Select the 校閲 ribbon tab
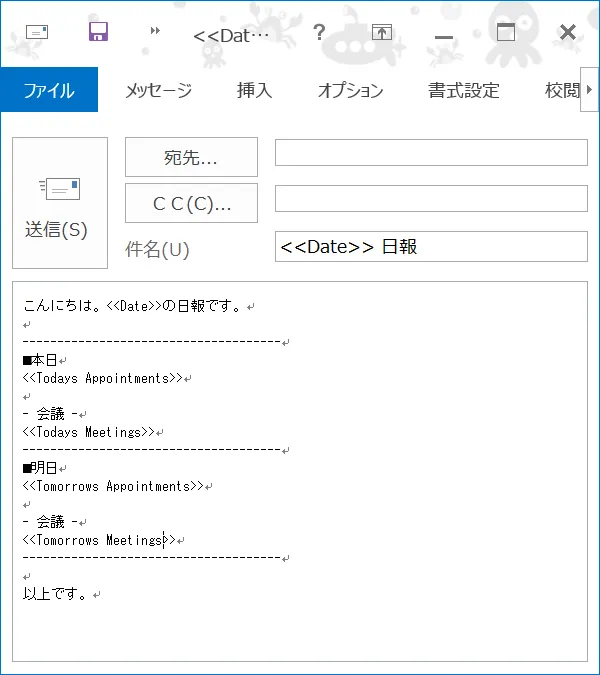 562,90
